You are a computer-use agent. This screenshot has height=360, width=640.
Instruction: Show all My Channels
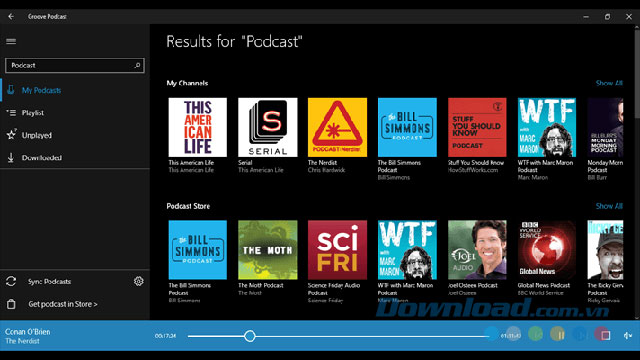[x=609, y=83]
